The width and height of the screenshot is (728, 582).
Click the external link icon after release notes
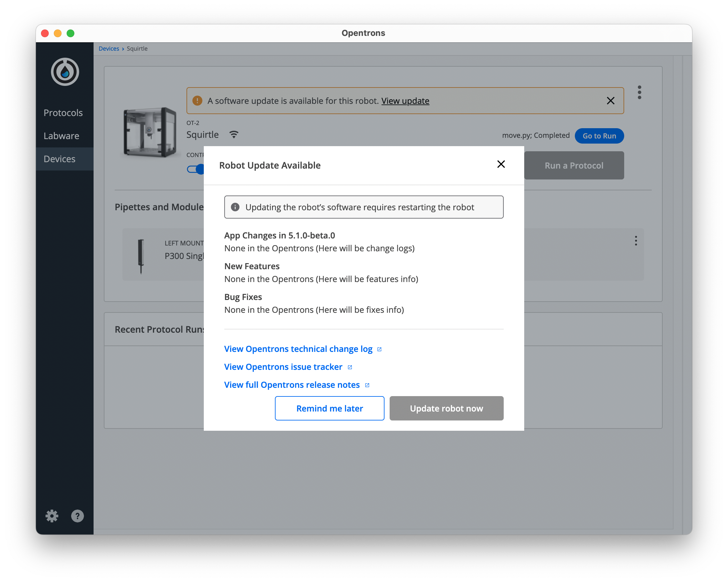coord(367,385)
